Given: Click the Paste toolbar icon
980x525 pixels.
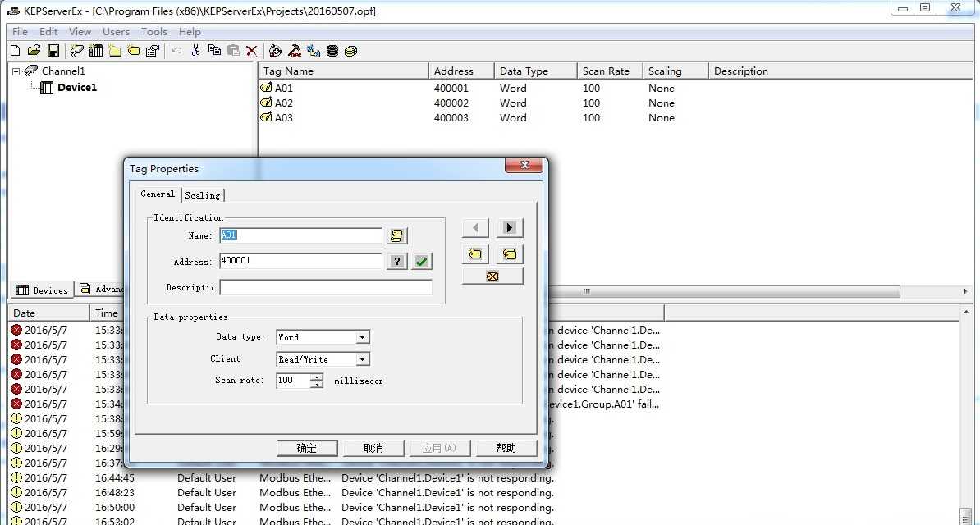Looking at the screenshot, I should (233, 51).
